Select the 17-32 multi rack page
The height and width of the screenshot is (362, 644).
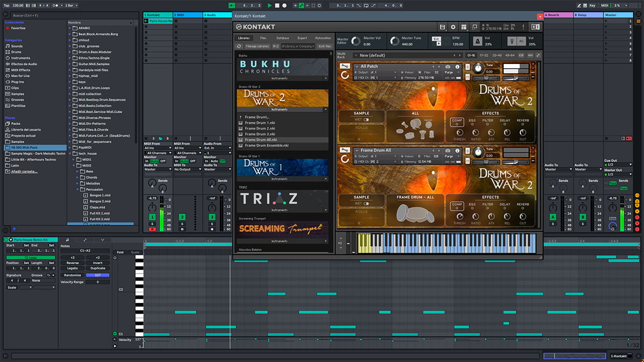click(484, 55)
